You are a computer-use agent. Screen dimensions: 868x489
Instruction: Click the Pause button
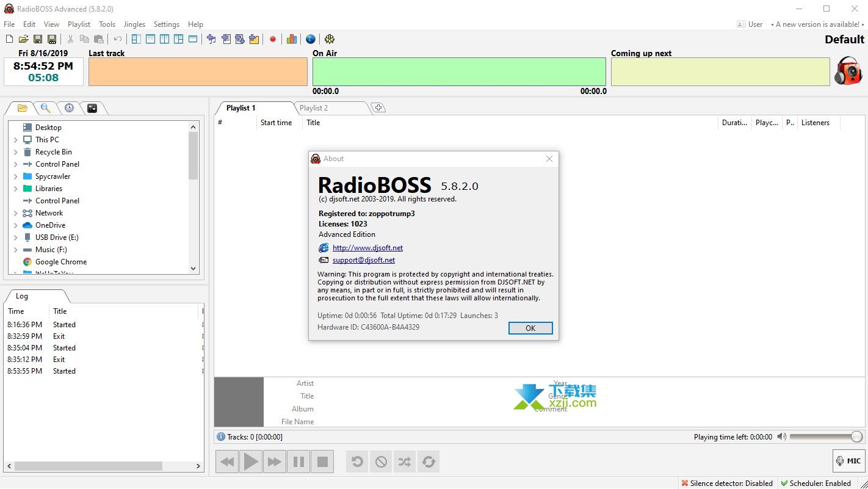coord(298,462)
